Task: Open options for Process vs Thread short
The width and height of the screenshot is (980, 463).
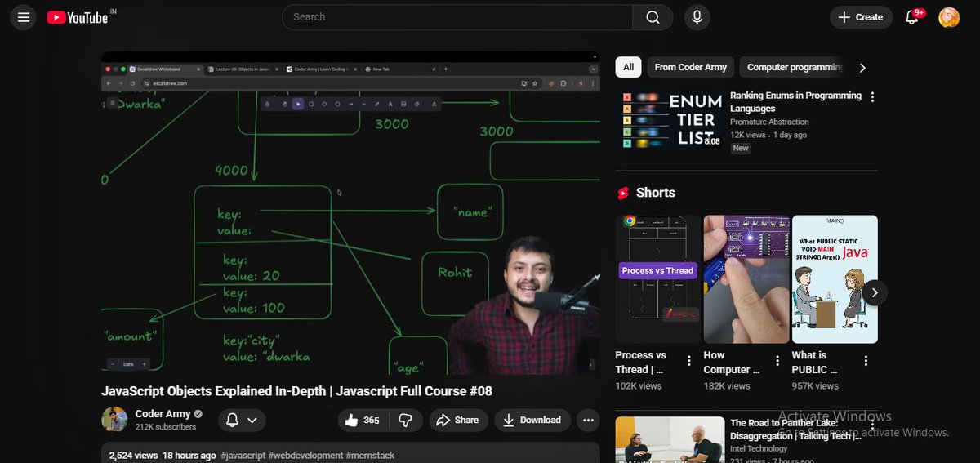Action: pos(689,361)
